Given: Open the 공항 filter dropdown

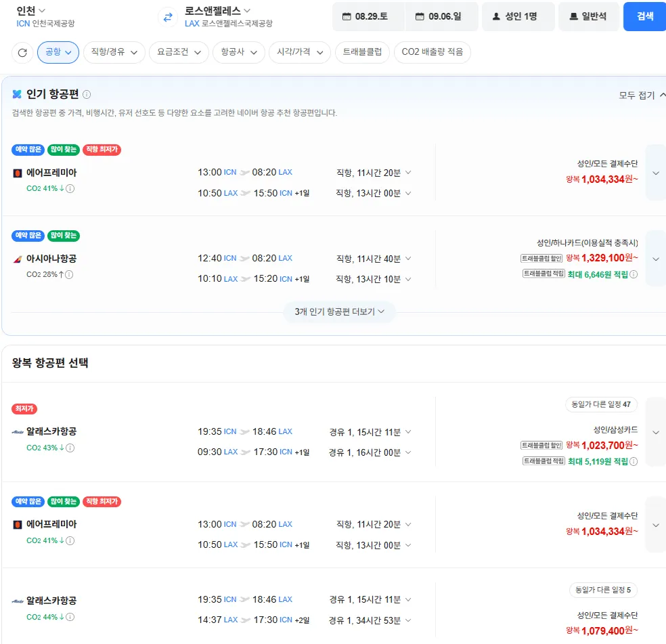Looking at the screenshot, I should point(58,52).
